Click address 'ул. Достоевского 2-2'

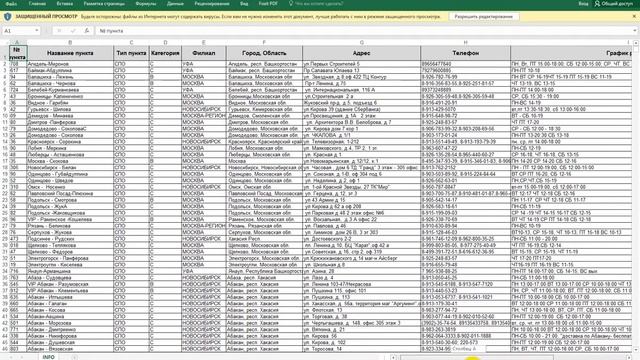tap(362, 239)
